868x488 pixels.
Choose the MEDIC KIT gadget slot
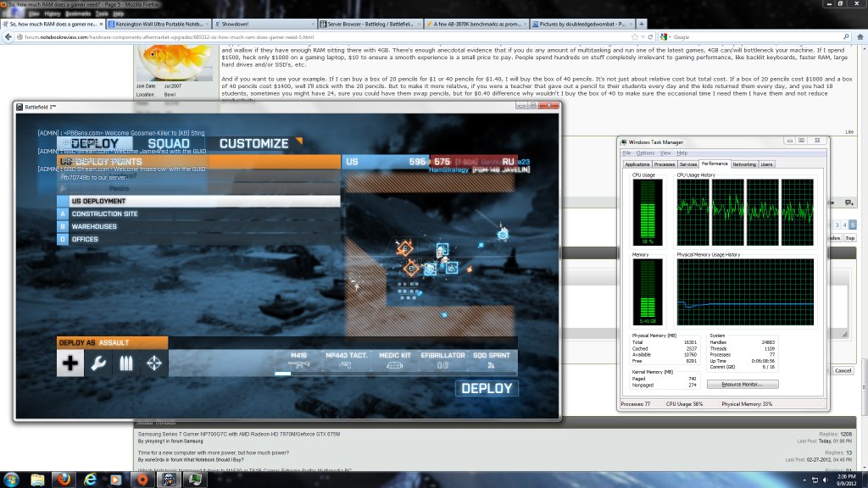pyautogui.click(x=395, y=362)
